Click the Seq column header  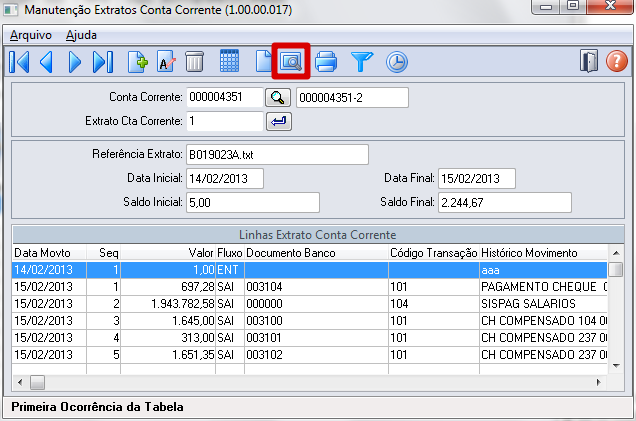point(103,253)
